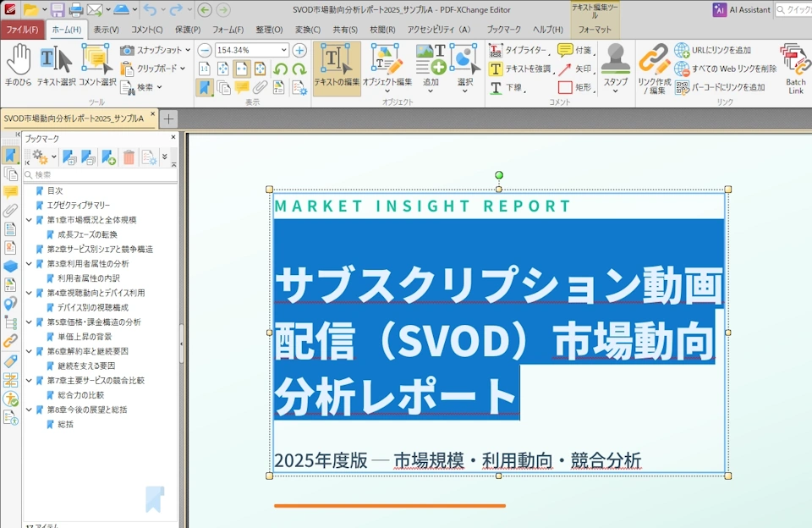Close the ブックマーク pane
The height and width of the screenshot is (528, 812).
(173, 138)
